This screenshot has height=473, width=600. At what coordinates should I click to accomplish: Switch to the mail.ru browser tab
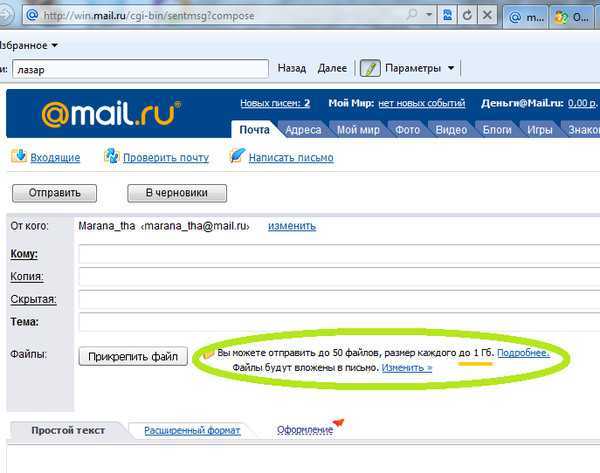tap(526, 17)
